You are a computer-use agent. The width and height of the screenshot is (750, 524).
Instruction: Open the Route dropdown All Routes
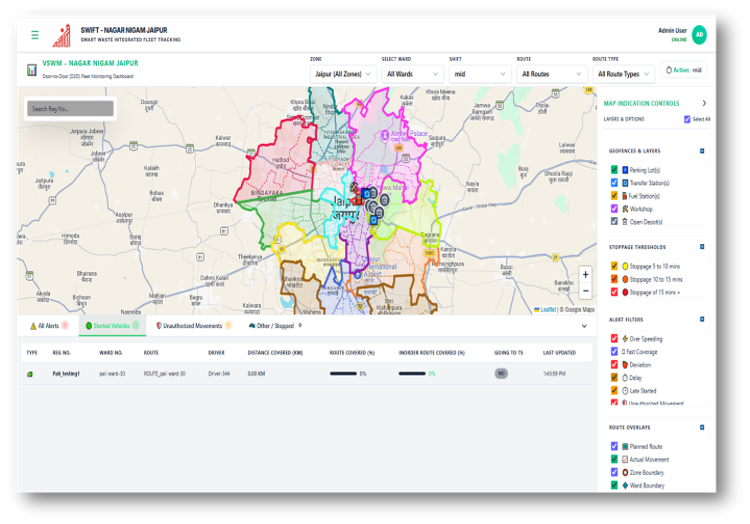[x=551, y=74]
